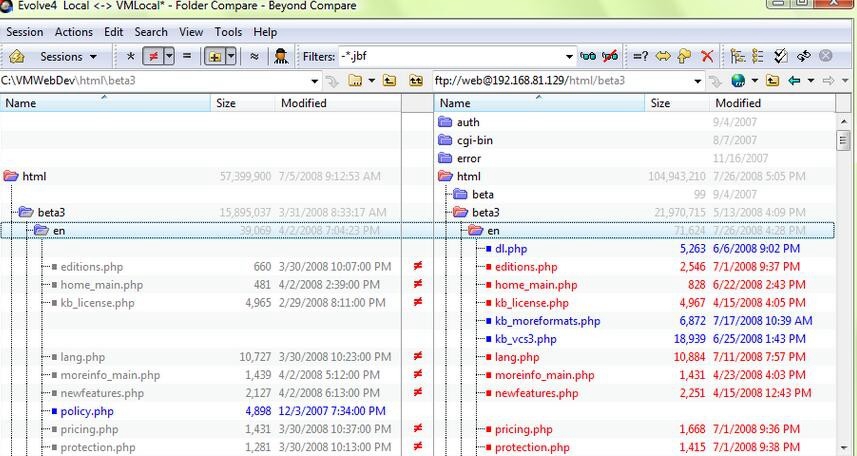Open the Help menu
Image resolution: width=857 pixels, height=456 pixels.
click(265, 32)
